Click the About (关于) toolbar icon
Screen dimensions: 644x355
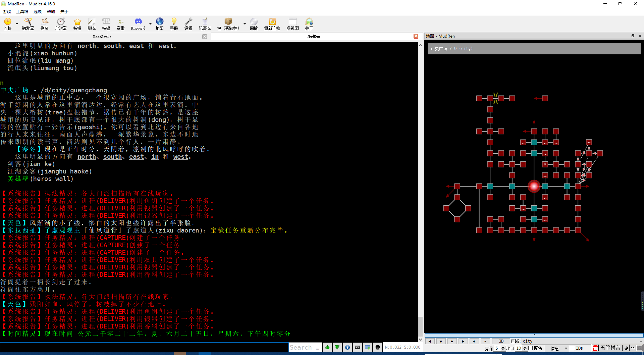tap(309, 24)
